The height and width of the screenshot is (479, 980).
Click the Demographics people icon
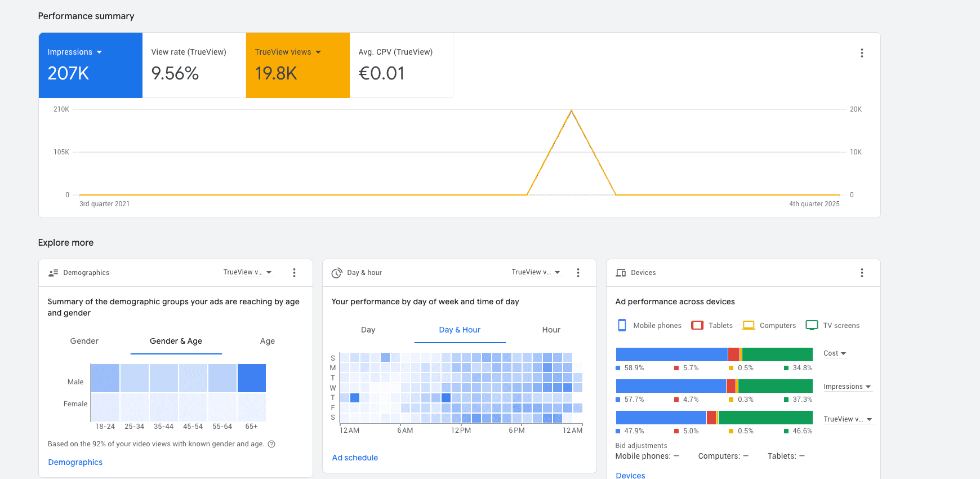[x=54, y=273]
